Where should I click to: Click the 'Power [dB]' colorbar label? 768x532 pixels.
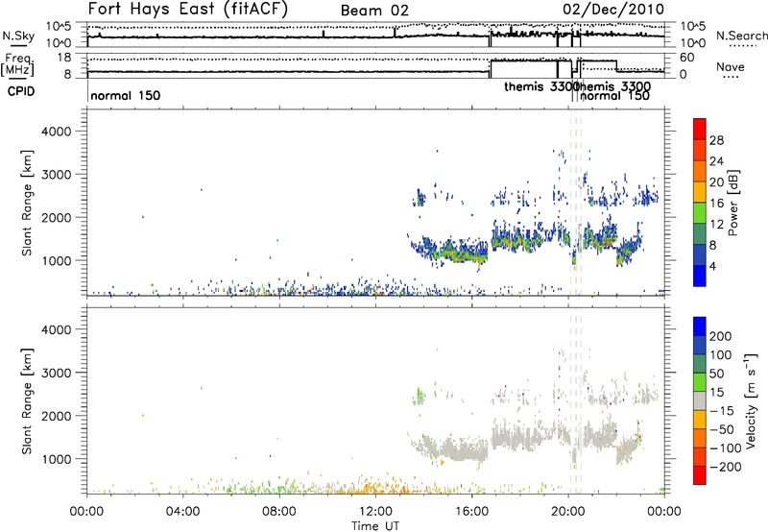(733, 203)
